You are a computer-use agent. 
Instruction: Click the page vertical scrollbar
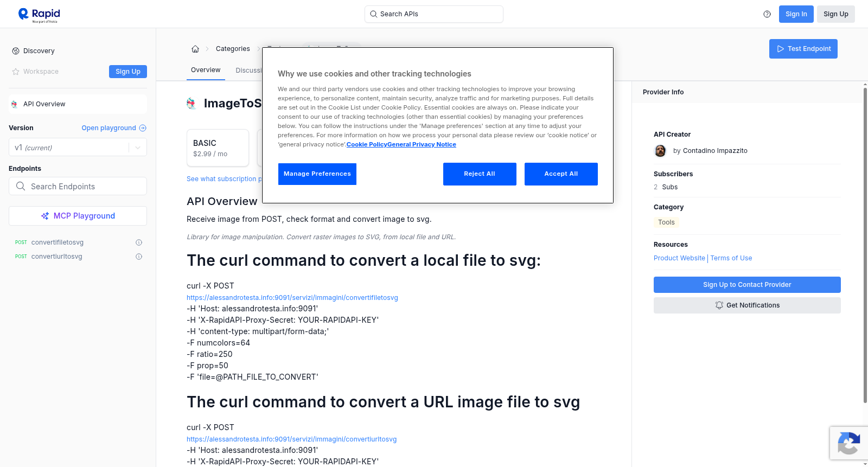point(865,245)
